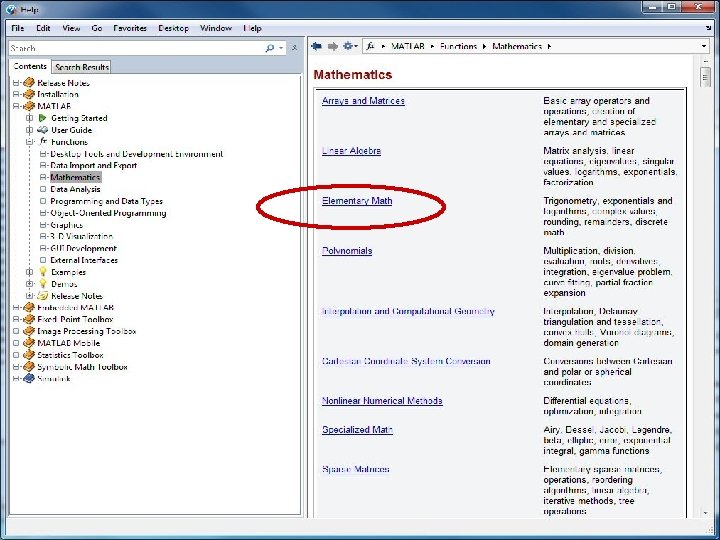Go back to previous help page
Viewport: 720px width, 540px height.
pos(316,46)
